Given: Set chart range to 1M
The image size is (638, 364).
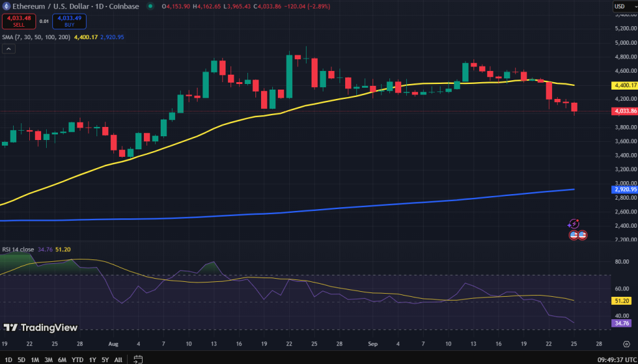Looking at the screenshot, I should [x=35, y=360].
